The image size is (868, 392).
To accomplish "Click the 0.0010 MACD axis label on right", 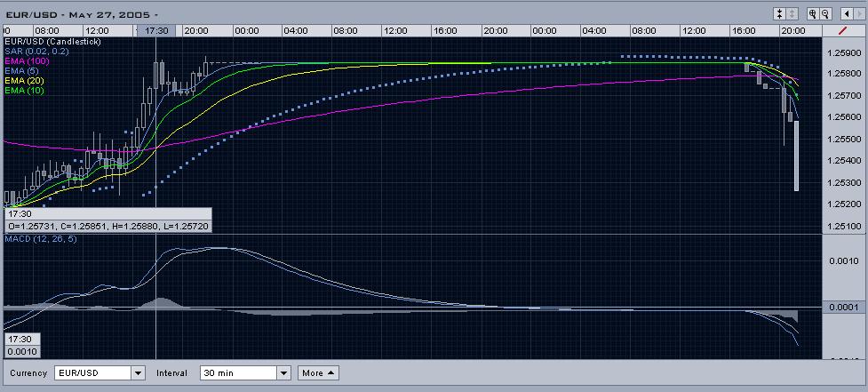I will click(x=844, y=260).
